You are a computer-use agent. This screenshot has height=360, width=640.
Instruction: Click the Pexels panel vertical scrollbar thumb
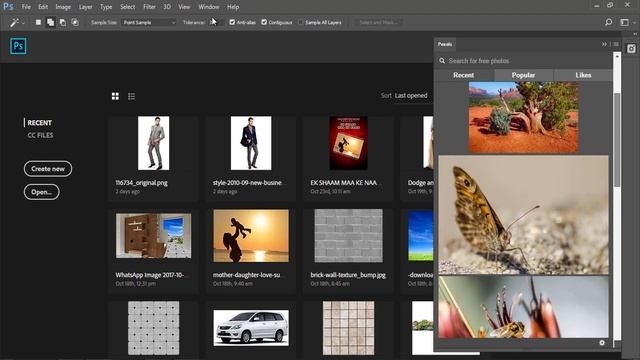617,140
